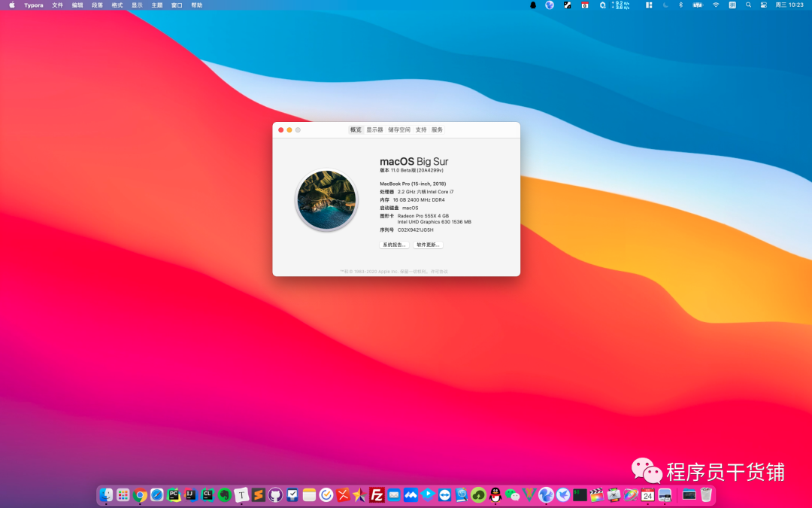Screen dimensions: 812x508
Task: Switch to Typora in the Dock
Action: (241, 495)
